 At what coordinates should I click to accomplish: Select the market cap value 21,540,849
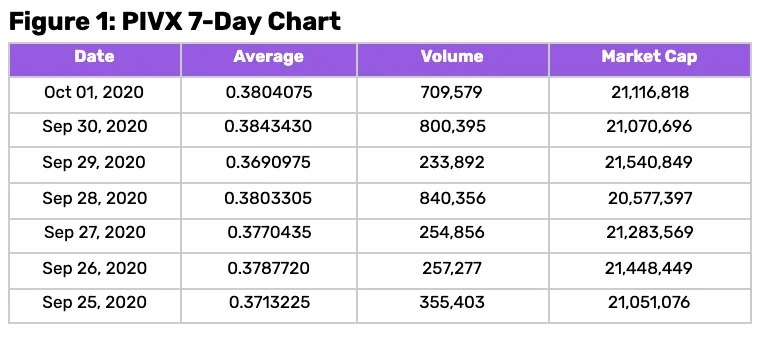[x=649, y=162]
